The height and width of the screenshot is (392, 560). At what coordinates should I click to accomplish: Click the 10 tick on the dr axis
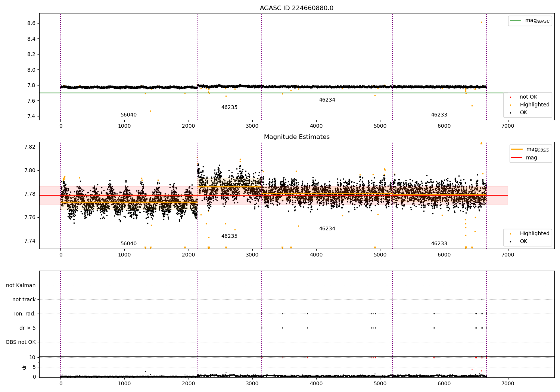pyautogui.click(x=32, y=358)
